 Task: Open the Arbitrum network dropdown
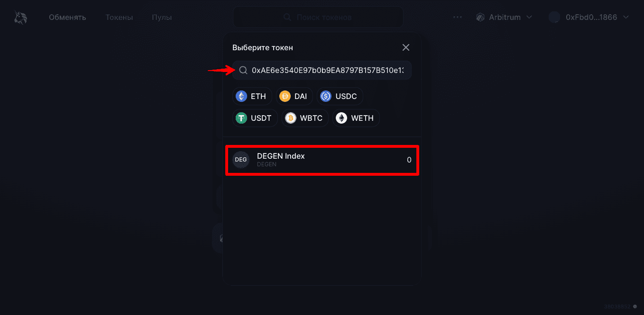(504, 18)
